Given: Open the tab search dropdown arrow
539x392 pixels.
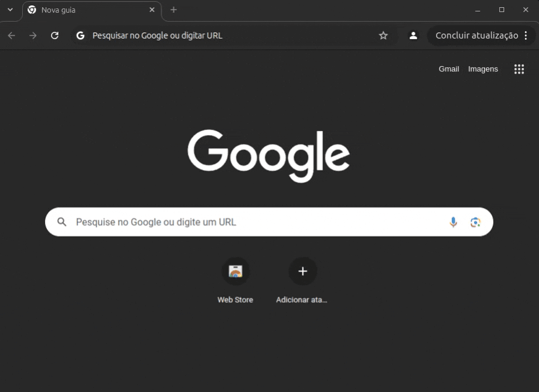Looking at the screenshot, I should (10, 10).
